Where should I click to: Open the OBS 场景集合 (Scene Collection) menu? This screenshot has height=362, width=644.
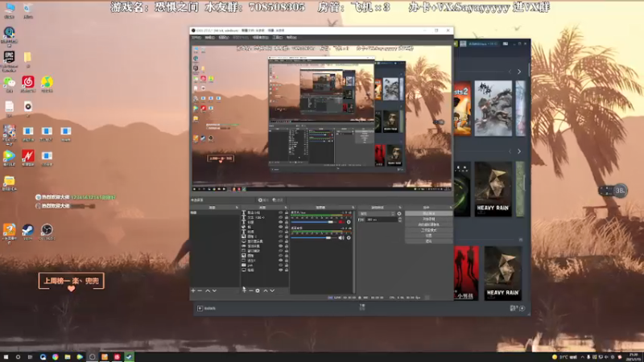coord(260,37)
